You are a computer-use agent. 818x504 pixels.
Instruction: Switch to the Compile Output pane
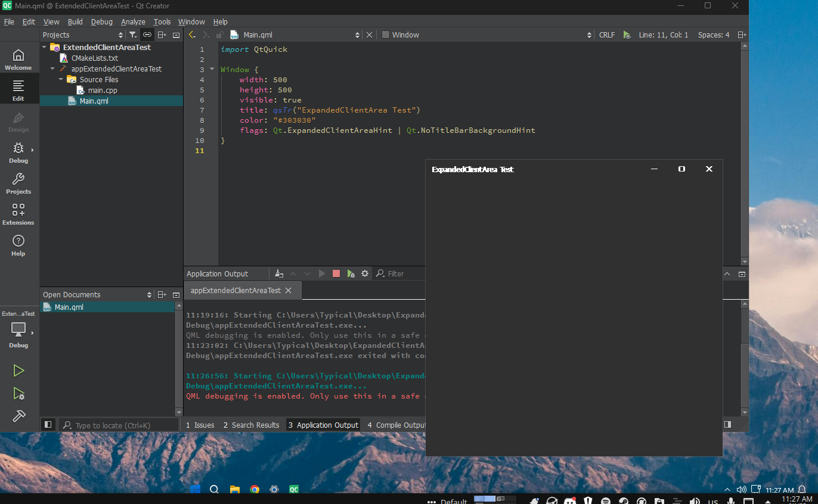click(x=396, y=425)
